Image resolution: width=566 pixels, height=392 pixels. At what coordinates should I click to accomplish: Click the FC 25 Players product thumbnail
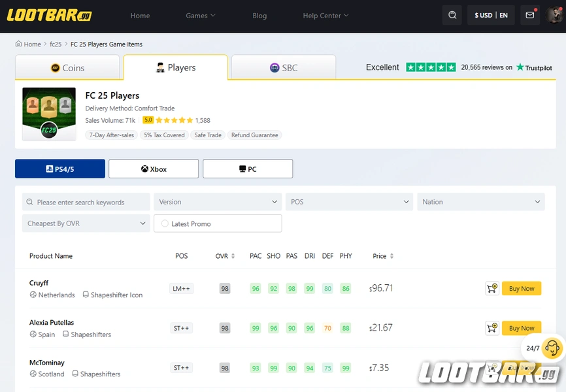tap(49, 114)
